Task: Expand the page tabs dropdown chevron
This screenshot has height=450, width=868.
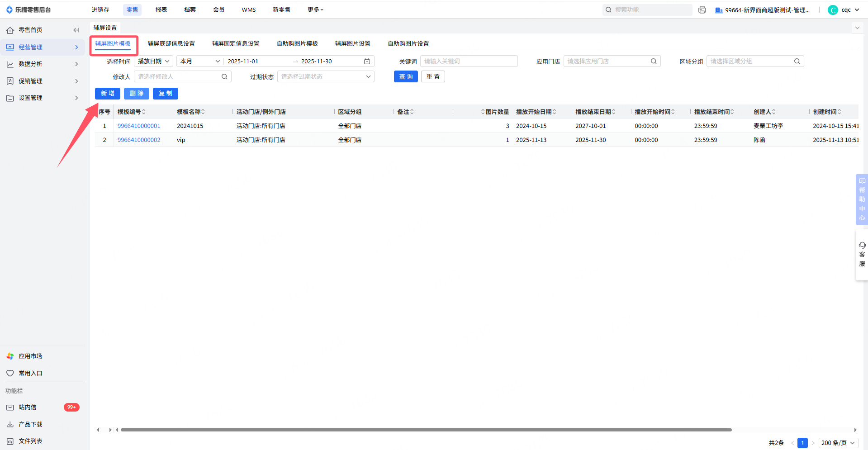Action: [x=857, y=28]
